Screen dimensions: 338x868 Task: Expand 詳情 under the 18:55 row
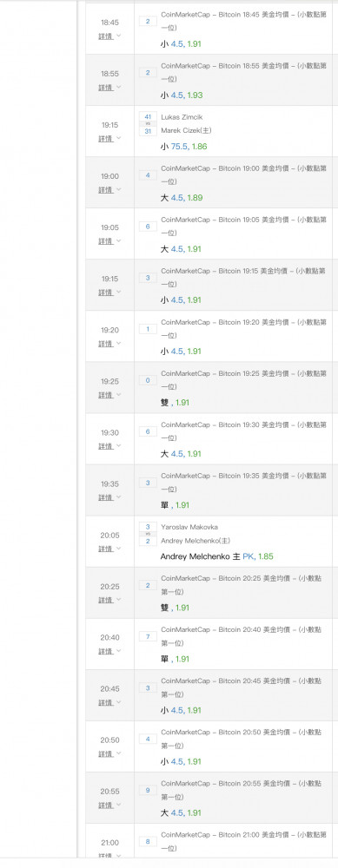tap(109, 88)
